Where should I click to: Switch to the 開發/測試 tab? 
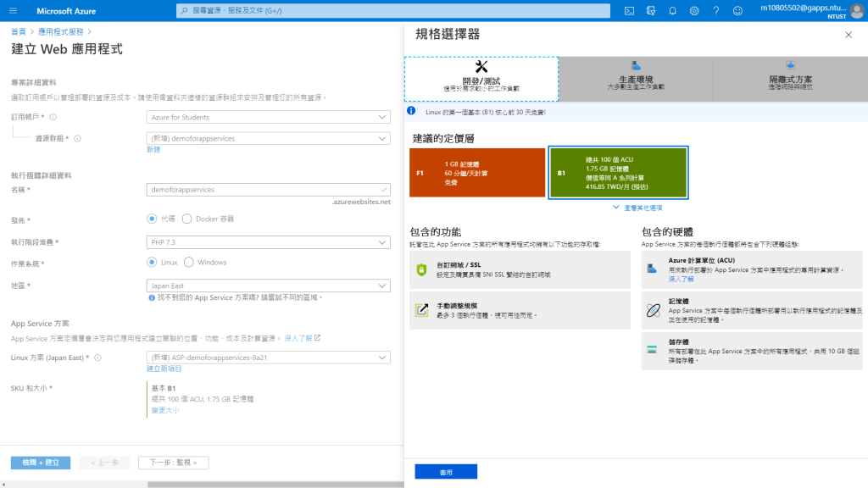click(x=481, y=79)
